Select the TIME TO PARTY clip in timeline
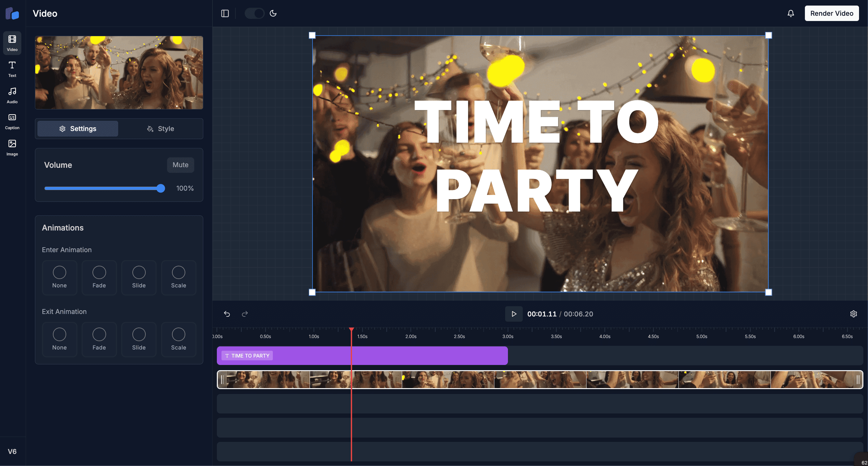The height and width of the screenshot is (466, 868). pos(362,355)
